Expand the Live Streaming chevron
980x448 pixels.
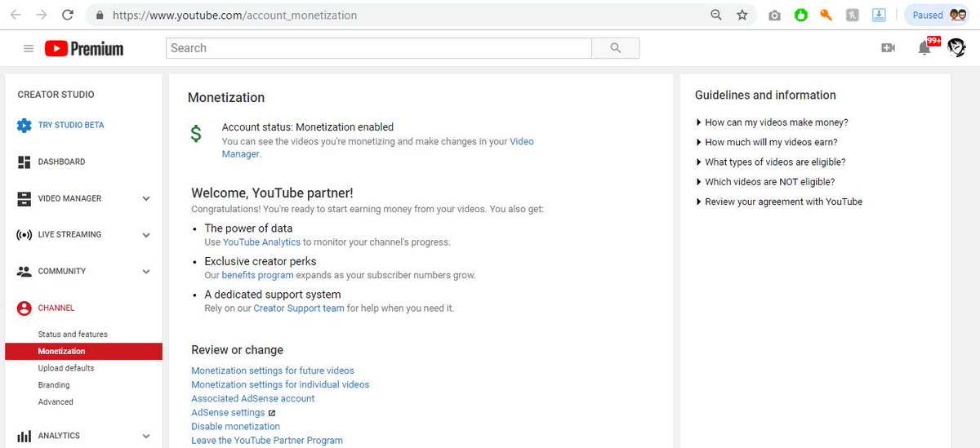tap(146, 235)
